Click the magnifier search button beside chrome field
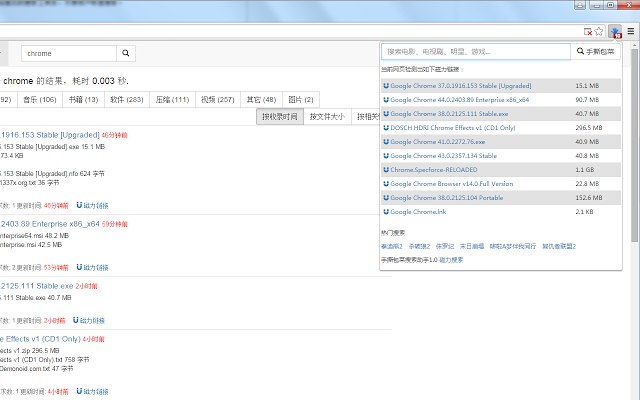 (126, 53)
